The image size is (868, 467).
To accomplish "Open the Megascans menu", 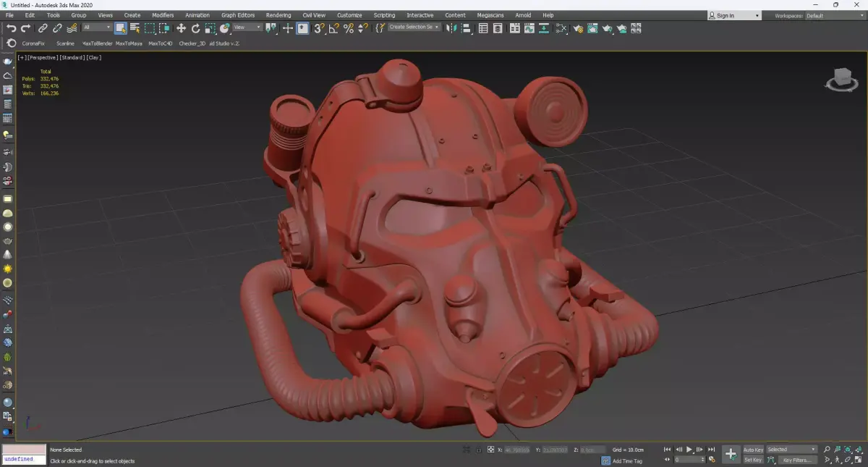I will 490,14.
